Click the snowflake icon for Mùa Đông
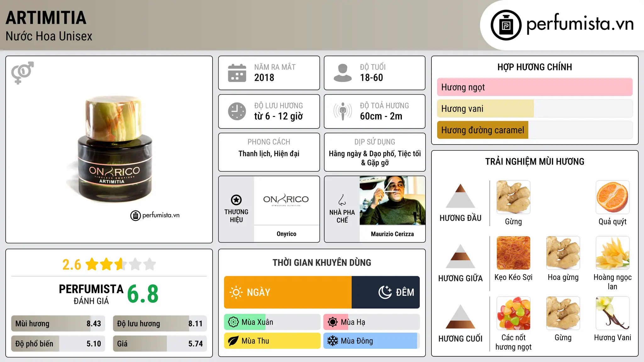The height and width of the screenshot is (362, 644). [x=333, y=341]
